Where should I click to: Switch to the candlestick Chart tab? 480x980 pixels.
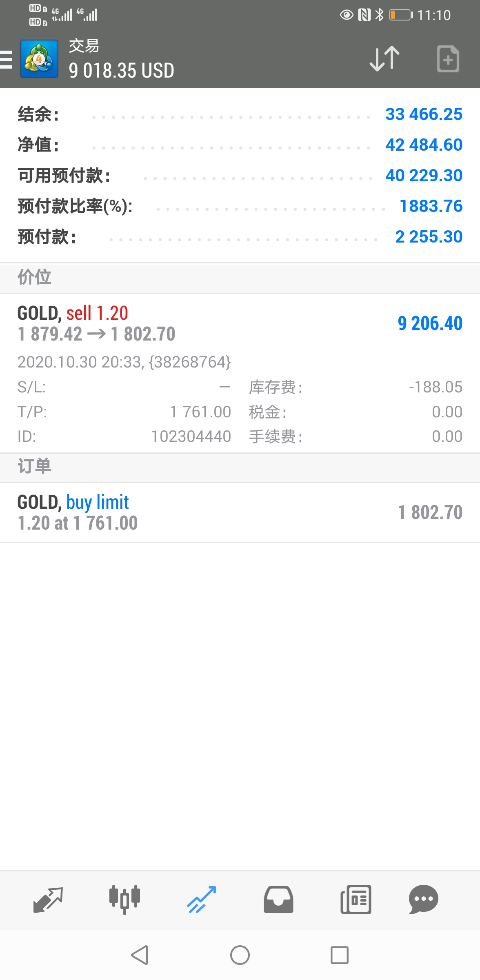coord(124,900)
